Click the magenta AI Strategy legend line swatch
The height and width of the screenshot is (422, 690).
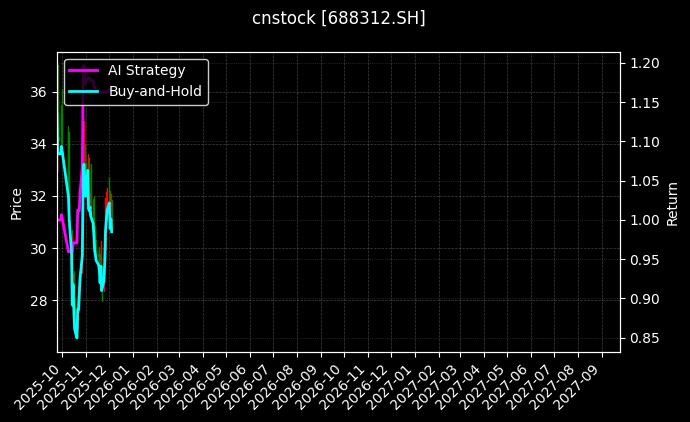85,71
